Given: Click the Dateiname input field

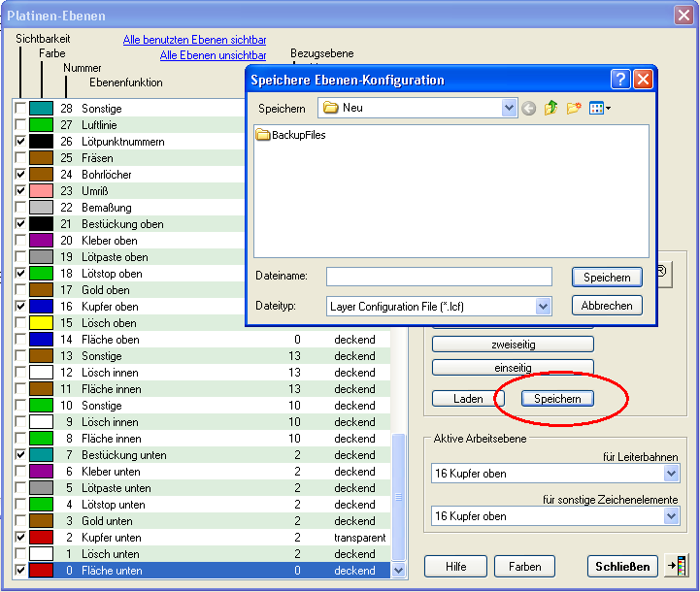Looking at the screenshot, I should coord(439,277).
